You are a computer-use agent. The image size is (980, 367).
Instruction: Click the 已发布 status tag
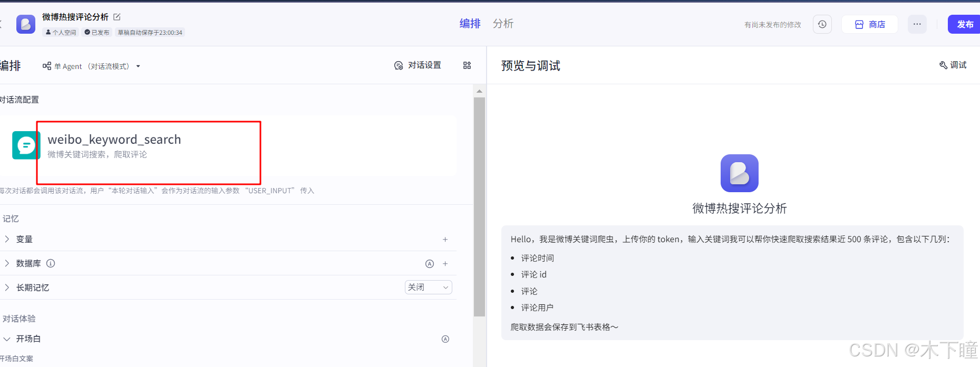pos(97,33)
